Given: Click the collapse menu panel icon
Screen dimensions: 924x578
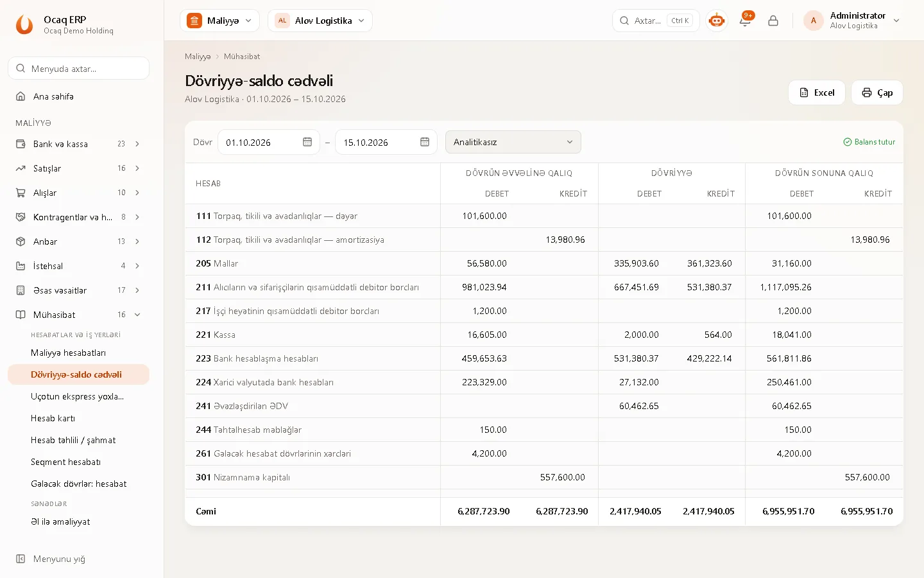Looking at the screenshot, I should coord(21,559).
